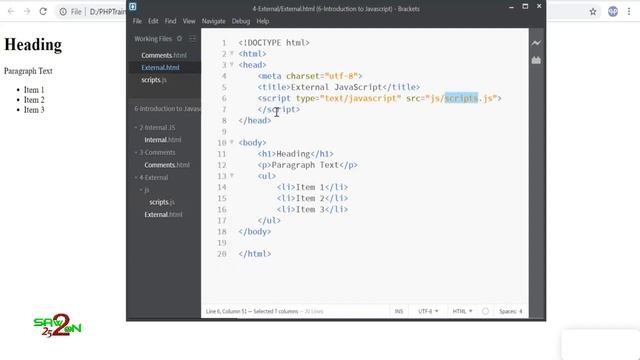Screen dimensions: 640x360
Task: Open the Chrome profile avatar
Action: (x=613, y=12)
